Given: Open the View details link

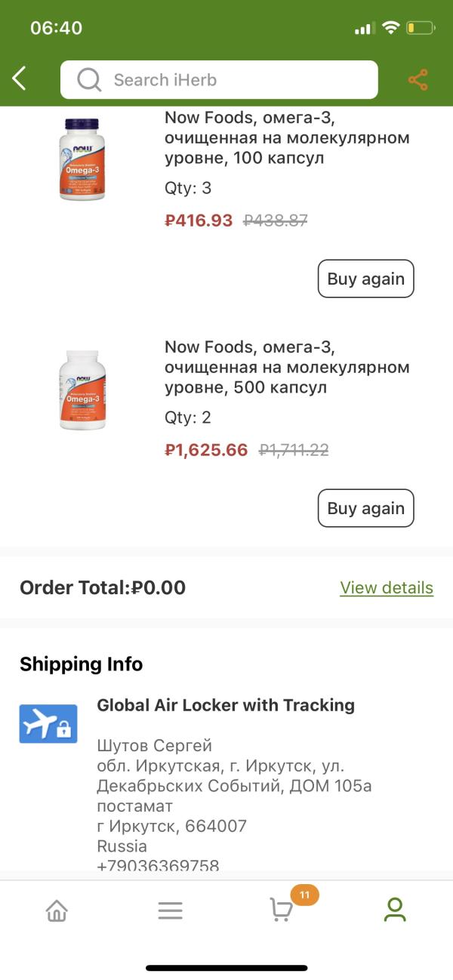Looking at the screenshot, I should coord(386,587).
